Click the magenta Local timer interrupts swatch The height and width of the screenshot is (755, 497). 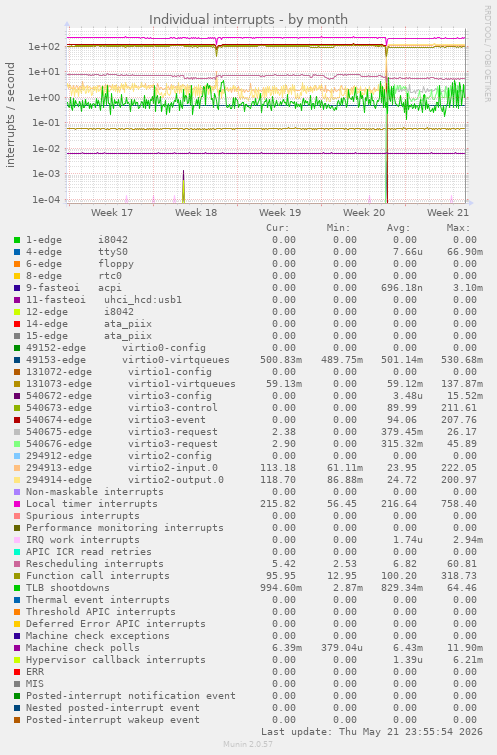point(17,504)
